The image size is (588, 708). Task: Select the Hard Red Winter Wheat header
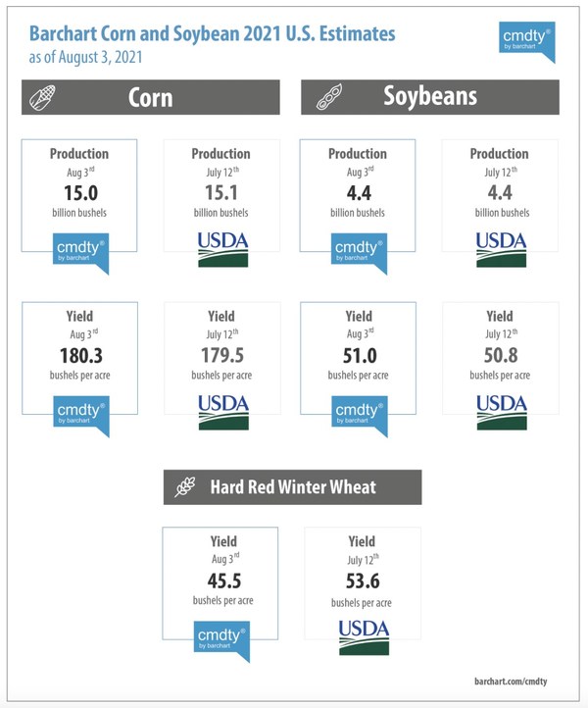(292, 487)
